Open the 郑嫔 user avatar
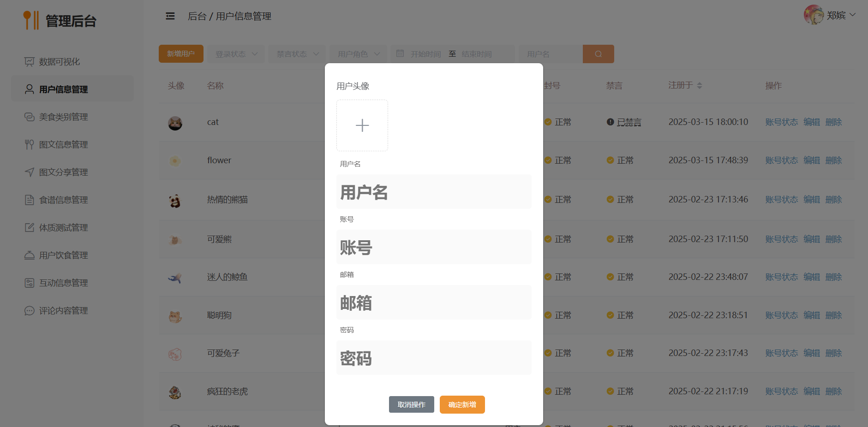Image resolution: width=868 pixels, height=427 pixels. [814, 15]
